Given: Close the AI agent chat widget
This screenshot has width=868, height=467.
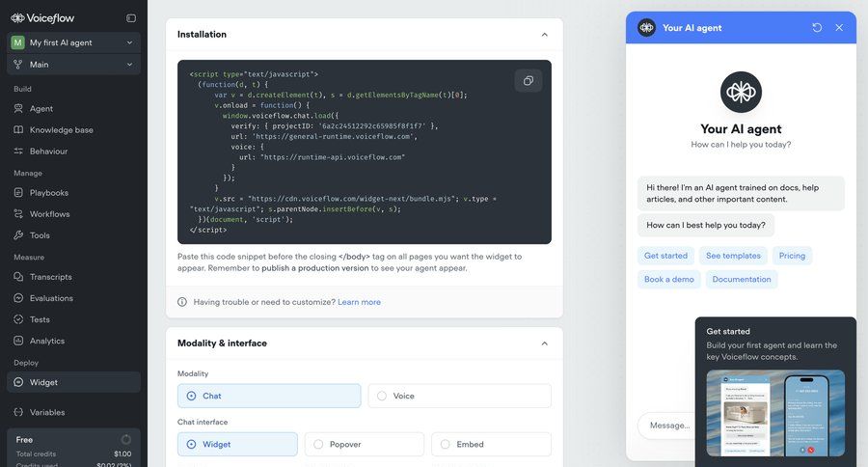Looking at the screenshot, I should point(839,28).
